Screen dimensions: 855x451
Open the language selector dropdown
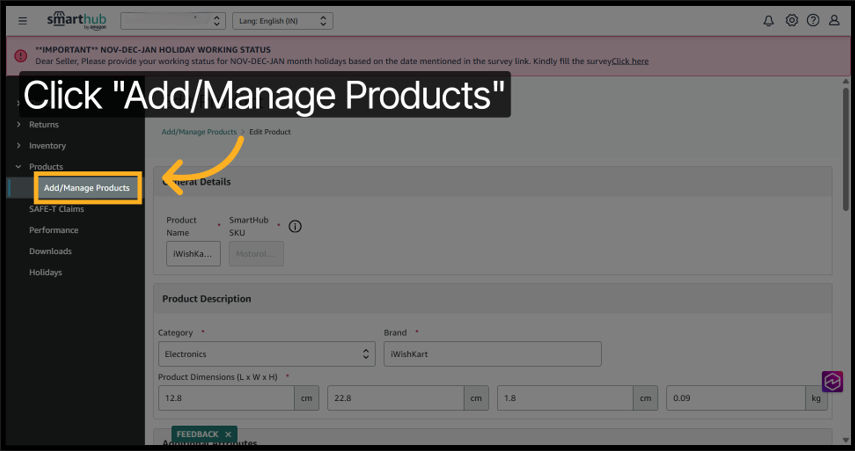(282, 21)
